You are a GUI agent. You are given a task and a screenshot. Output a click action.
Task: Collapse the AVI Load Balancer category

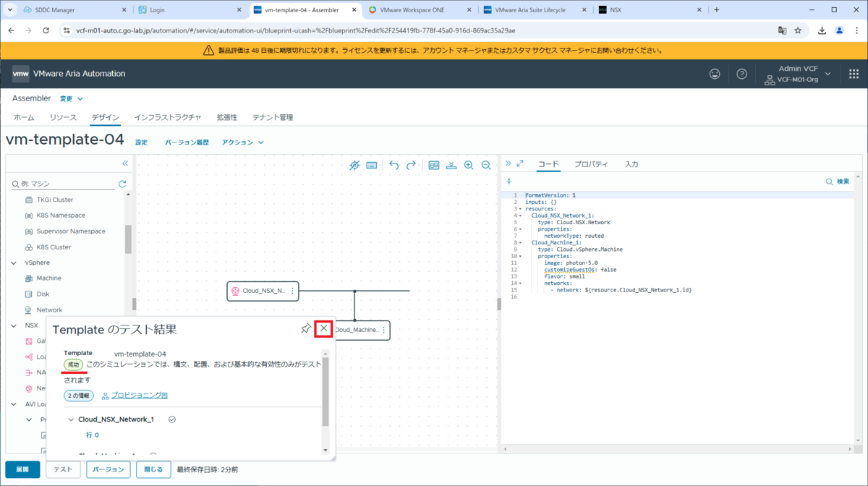14,404
